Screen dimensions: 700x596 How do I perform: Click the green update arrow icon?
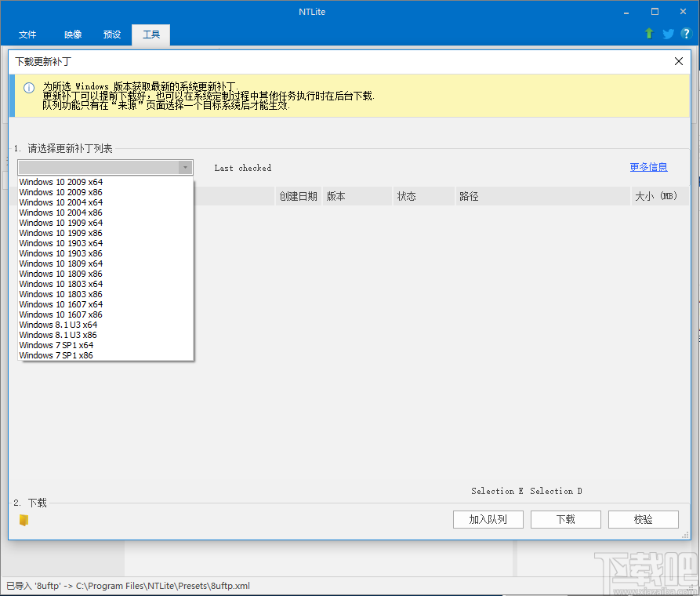tap(648, 35)
